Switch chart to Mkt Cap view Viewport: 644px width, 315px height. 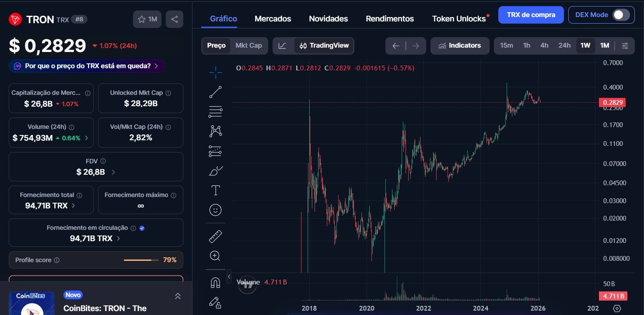(248, 45)
